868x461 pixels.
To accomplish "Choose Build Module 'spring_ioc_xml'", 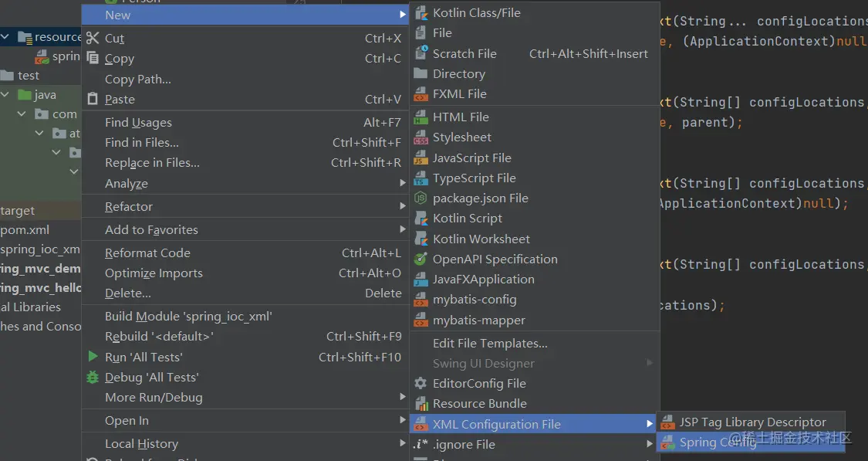I will pos(188,317).
